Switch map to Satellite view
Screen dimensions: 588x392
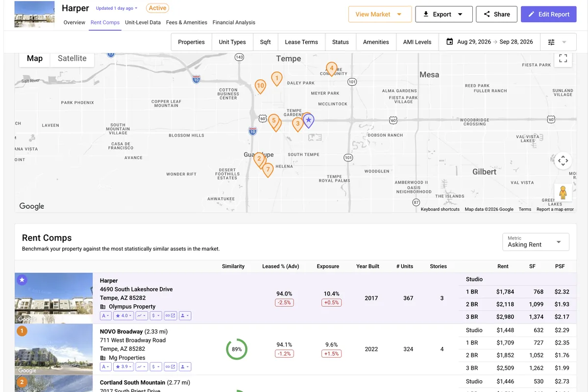coord(72,58)
